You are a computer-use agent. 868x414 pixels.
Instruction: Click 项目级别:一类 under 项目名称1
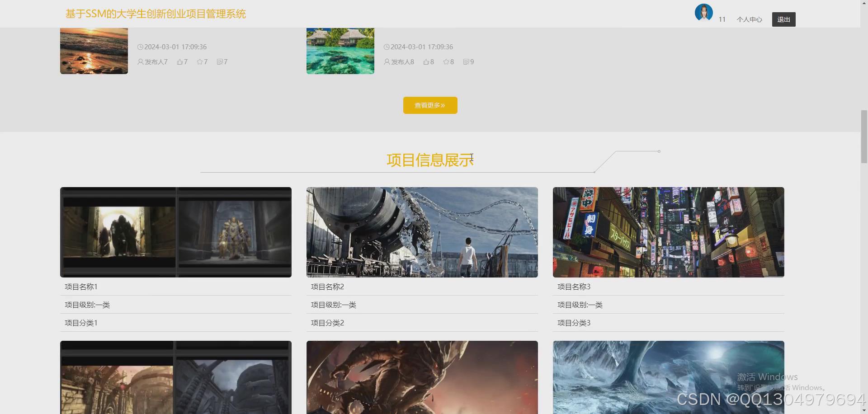87,305
